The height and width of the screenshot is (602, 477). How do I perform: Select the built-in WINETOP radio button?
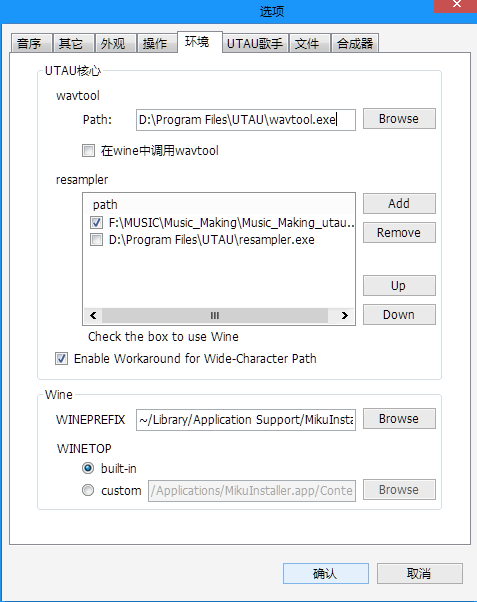tap(88, 468)
